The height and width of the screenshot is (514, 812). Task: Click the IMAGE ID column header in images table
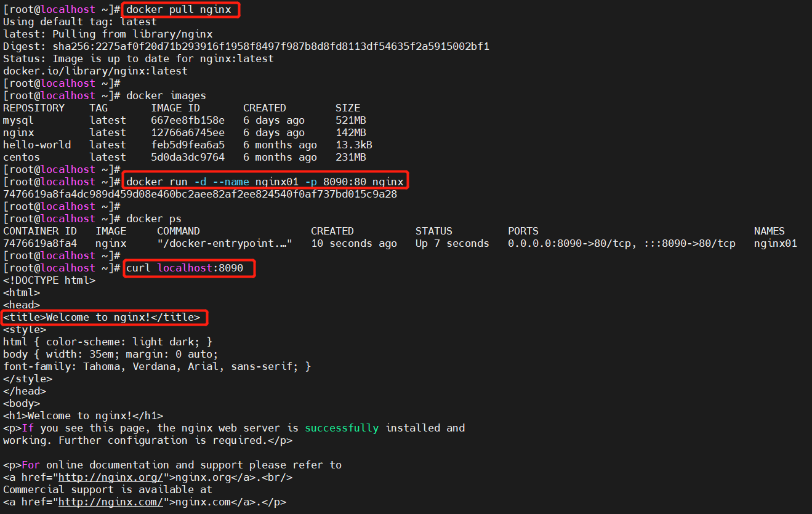tap(175, 108)
